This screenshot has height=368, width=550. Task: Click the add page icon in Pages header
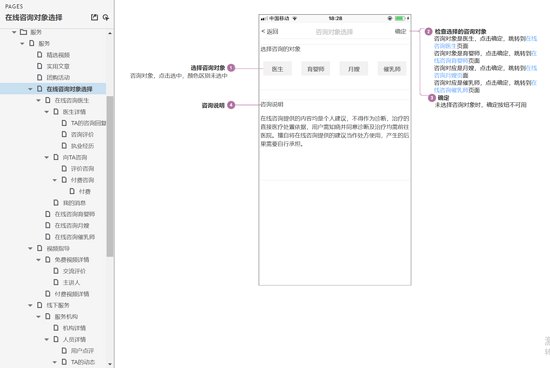pos(94,17)
